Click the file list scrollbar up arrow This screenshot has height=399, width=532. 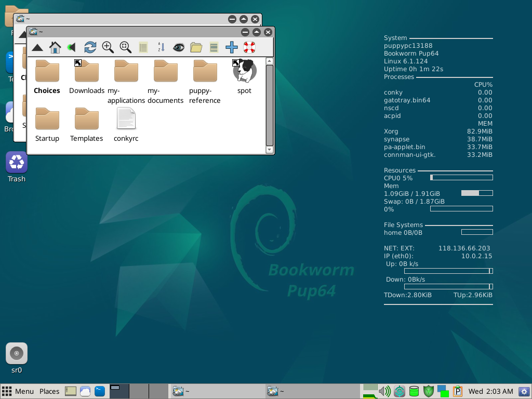click(270, 61)
